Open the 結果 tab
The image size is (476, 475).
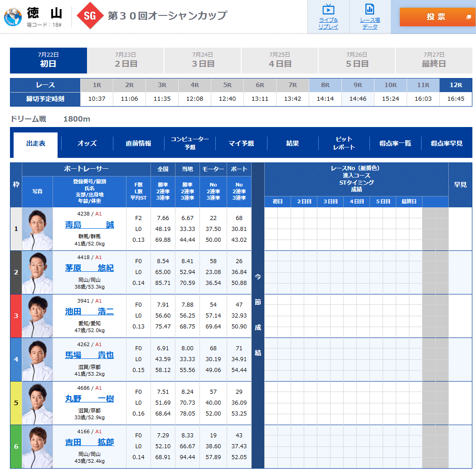[292, 143]
